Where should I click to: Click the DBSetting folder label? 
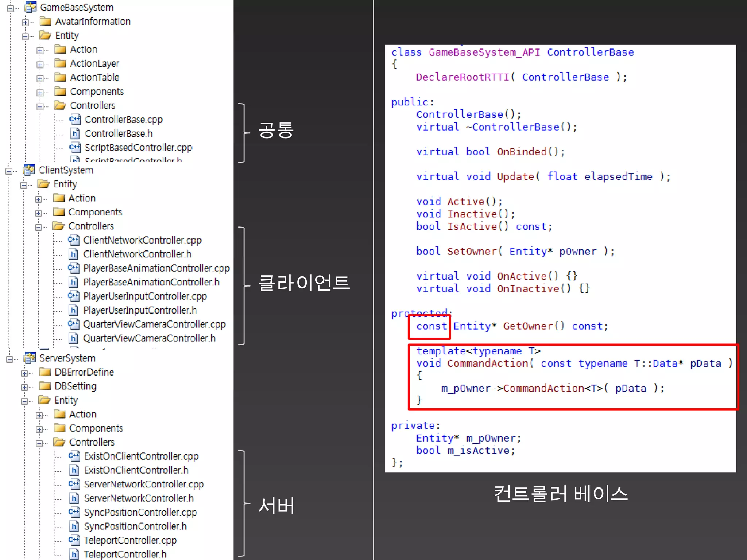pos(76,386)
